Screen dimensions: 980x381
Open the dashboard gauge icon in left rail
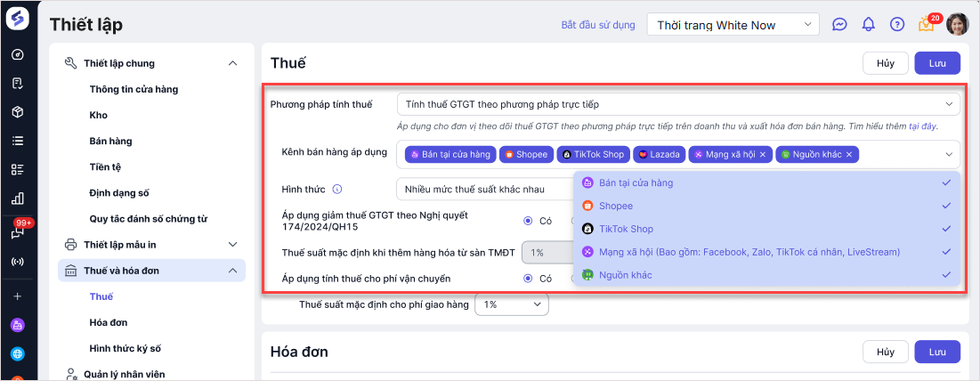[x=18, y=54]
